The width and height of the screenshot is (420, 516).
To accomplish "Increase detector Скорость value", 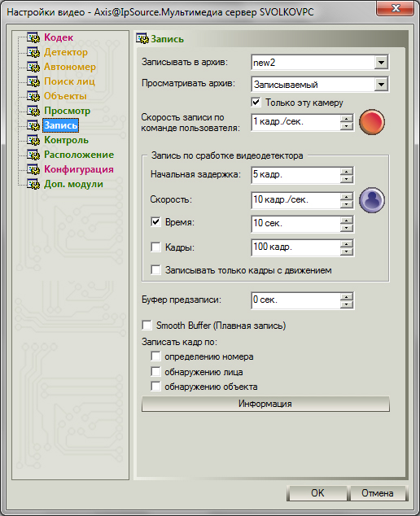I will pos(346,197).
